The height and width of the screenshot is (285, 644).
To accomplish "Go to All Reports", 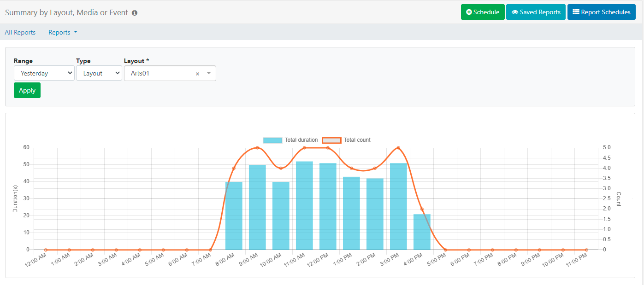I will coord(20,32).
